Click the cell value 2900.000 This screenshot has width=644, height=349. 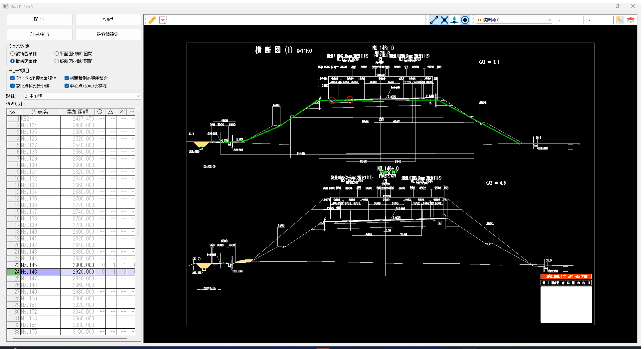click(78, 265)
